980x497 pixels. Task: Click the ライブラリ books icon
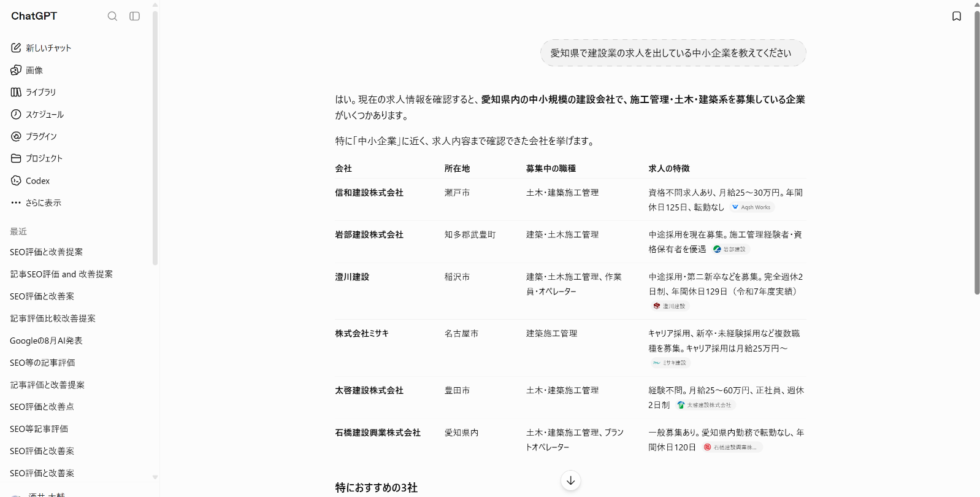tap(16, 92)
